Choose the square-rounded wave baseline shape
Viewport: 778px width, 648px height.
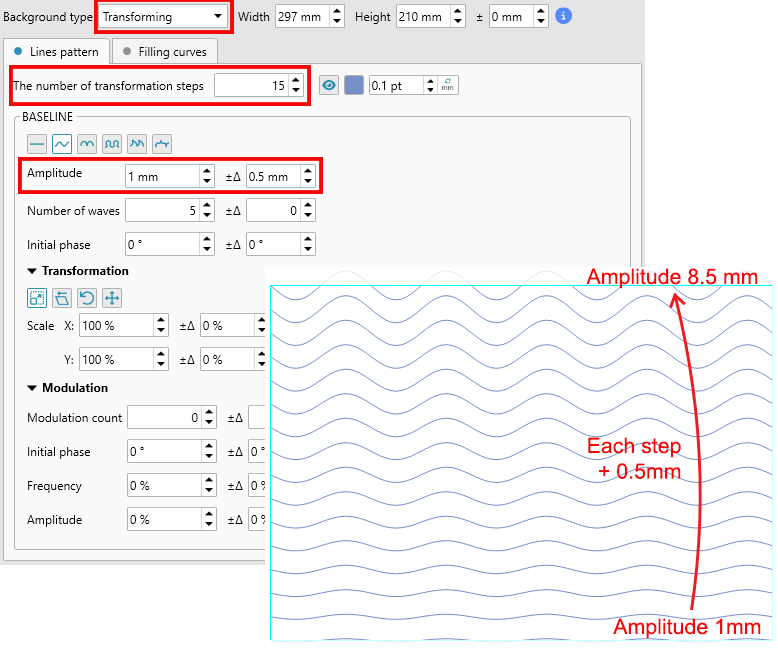(x=112, y=144)
